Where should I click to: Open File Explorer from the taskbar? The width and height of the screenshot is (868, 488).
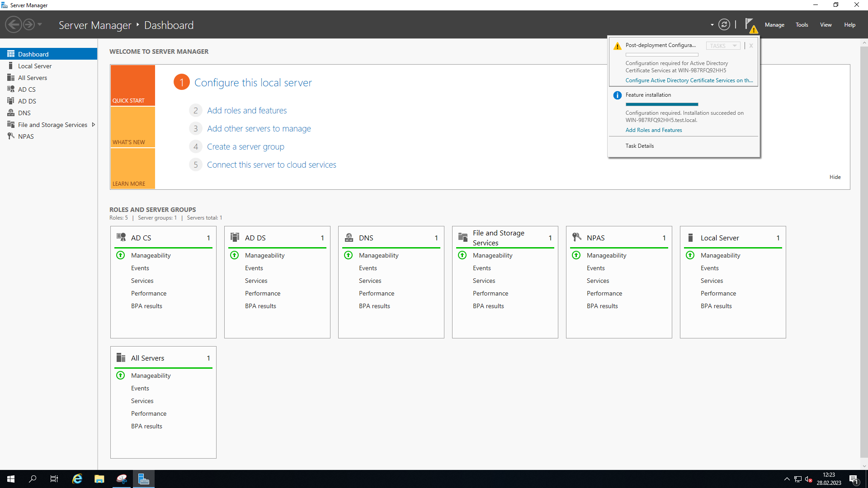99,479
